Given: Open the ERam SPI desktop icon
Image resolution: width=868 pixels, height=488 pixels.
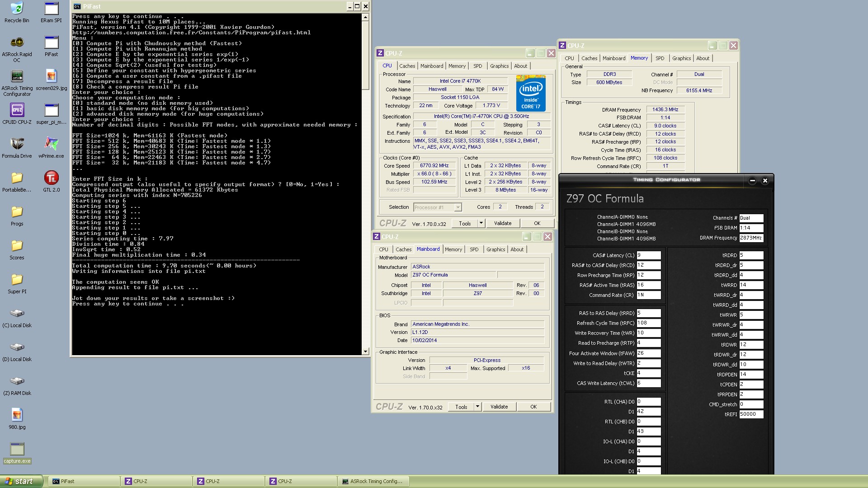Looking at the screenshot, I should click(51, 12).
